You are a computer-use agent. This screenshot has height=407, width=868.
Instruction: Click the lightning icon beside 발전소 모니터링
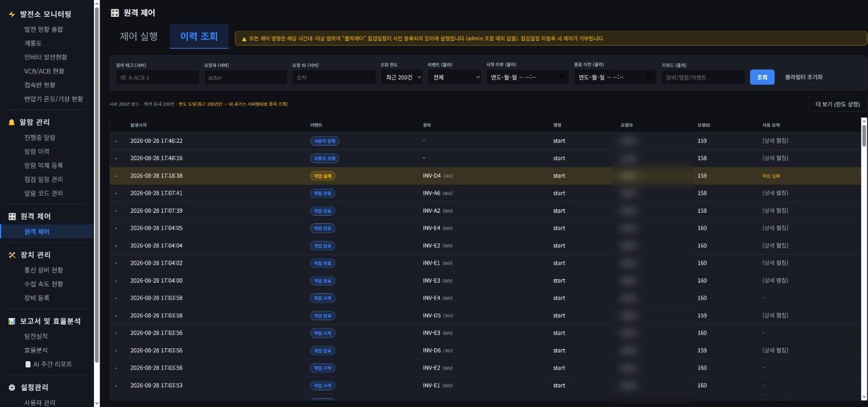click(x=12, y=14)
